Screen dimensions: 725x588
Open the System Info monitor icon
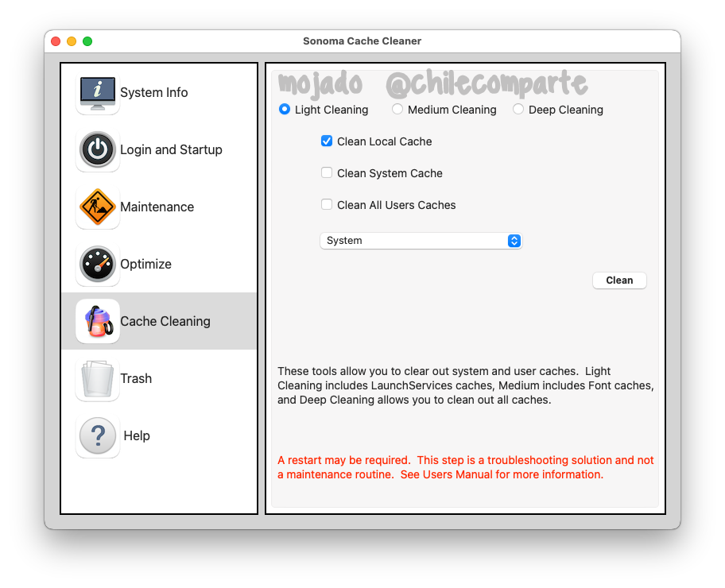(x=98, y=93)
